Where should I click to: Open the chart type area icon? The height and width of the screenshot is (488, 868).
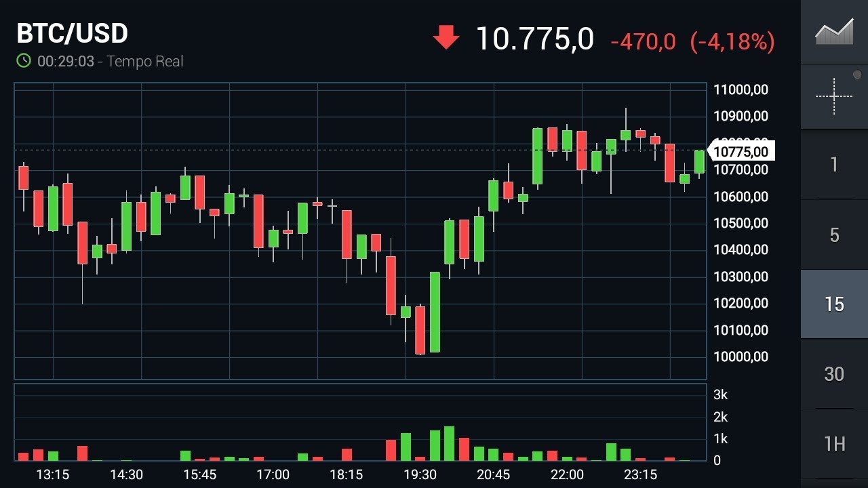pyautogui.click(x=834, y=32)
